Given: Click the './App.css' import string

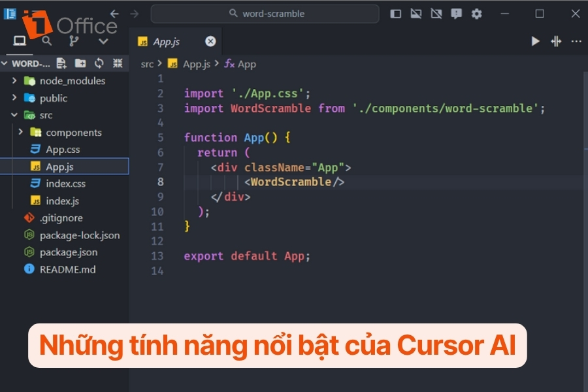Looking at the screenshot, I should [x=268, y=93].
